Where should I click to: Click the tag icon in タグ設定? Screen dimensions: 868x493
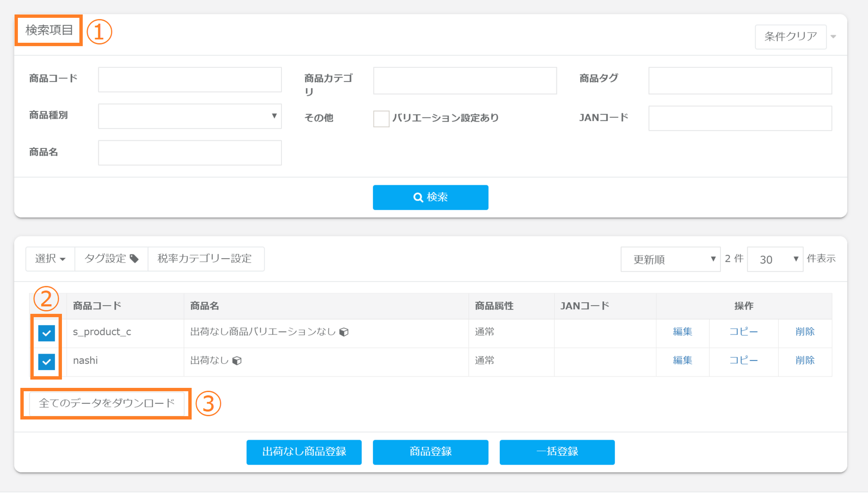tap(134, 259)
